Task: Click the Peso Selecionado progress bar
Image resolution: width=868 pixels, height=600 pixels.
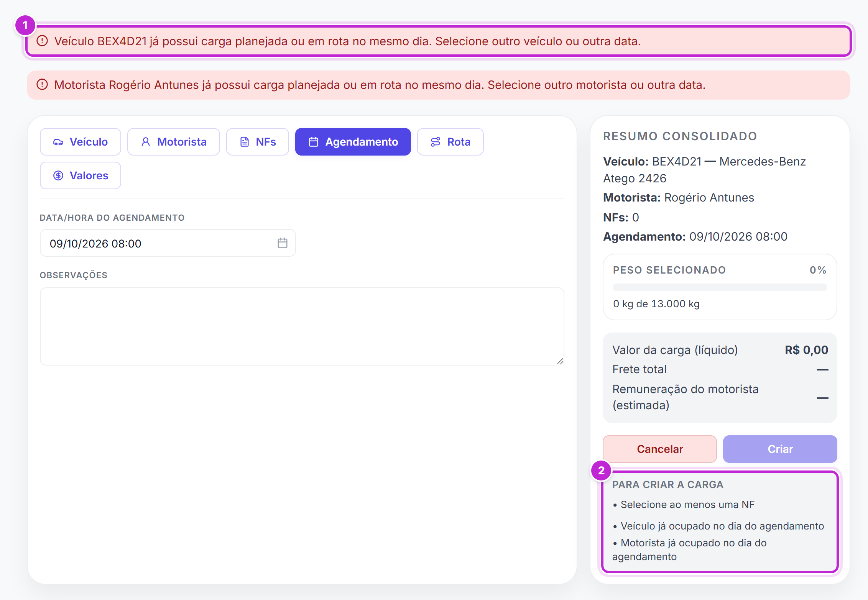Action: [x=720, y=287]
